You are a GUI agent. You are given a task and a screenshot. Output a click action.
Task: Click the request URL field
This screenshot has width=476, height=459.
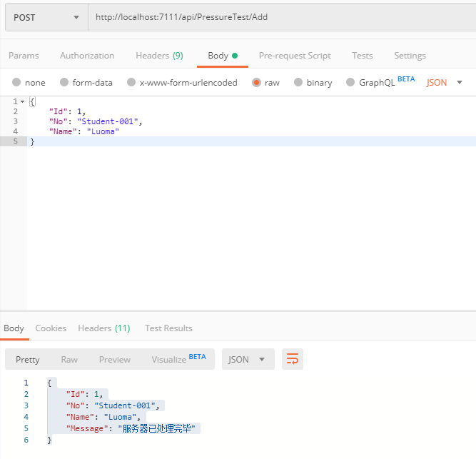pyautogui.click(x=282, y=17)
